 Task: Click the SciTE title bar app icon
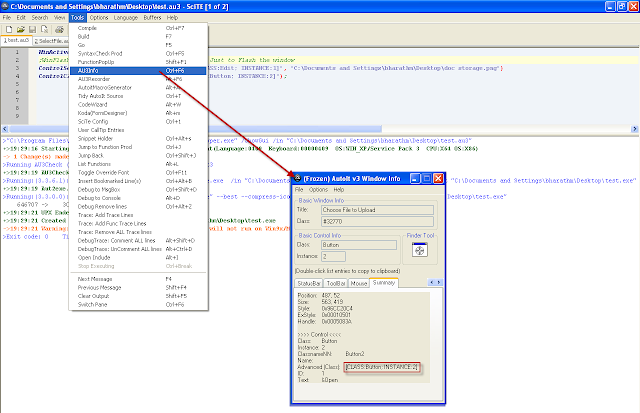click(x=5, y=7)
